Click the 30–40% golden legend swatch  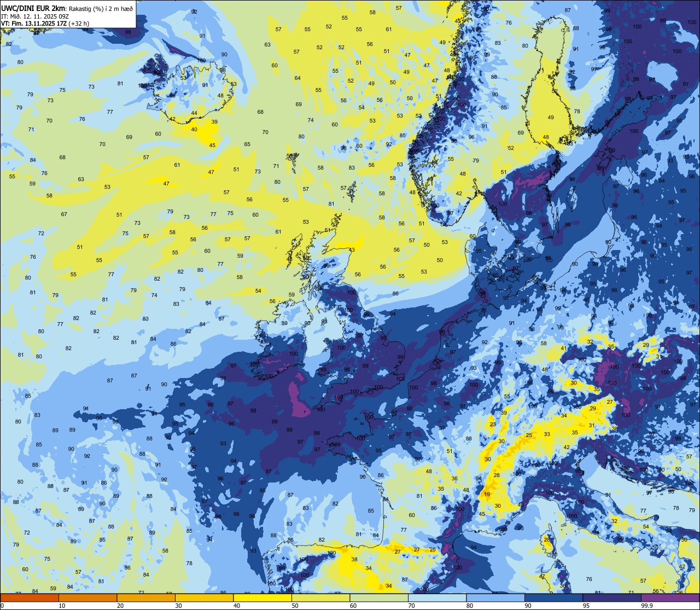click(204, 597)
